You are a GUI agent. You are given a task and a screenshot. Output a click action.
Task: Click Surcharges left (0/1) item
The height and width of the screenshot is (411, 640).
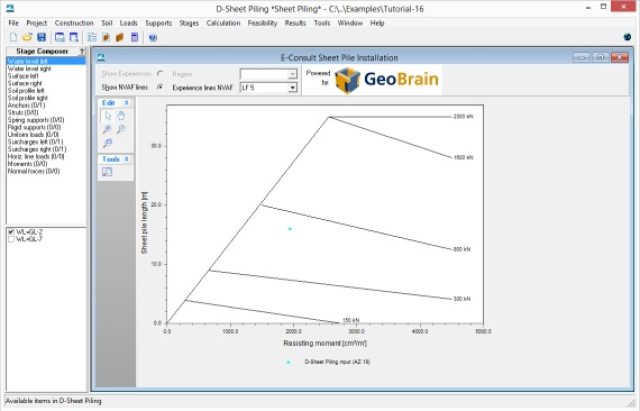click(x=35, y=142)
